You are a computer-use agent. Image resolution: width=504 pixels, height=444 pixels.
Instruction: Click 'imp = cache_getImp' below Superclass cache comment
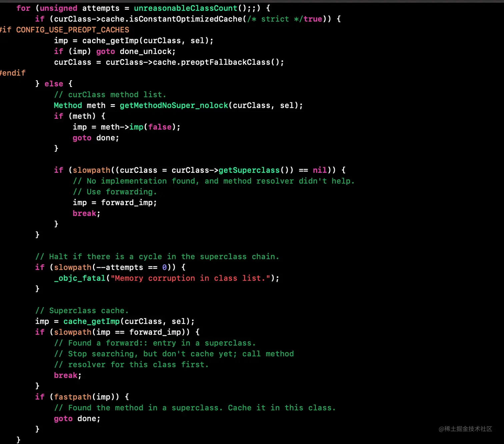pyautogui.click(x=77, y=321)
